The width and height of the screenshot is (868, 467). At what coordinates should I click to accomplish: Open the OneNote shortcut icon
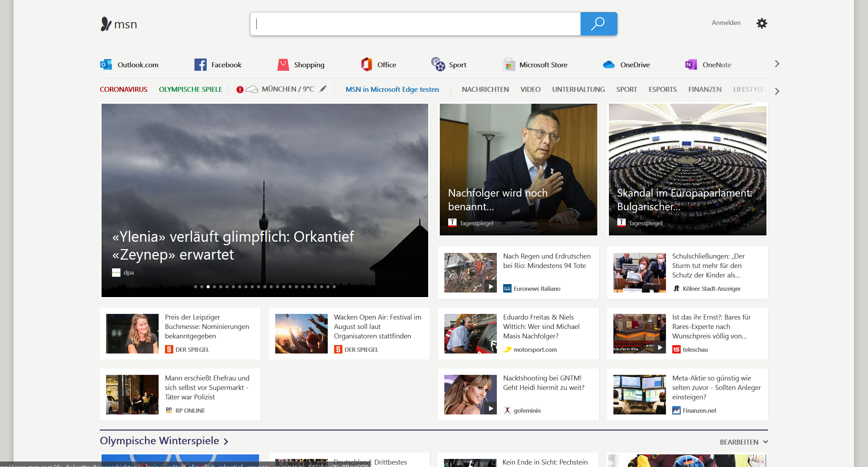pyautogui.click(x=691, y=64)
